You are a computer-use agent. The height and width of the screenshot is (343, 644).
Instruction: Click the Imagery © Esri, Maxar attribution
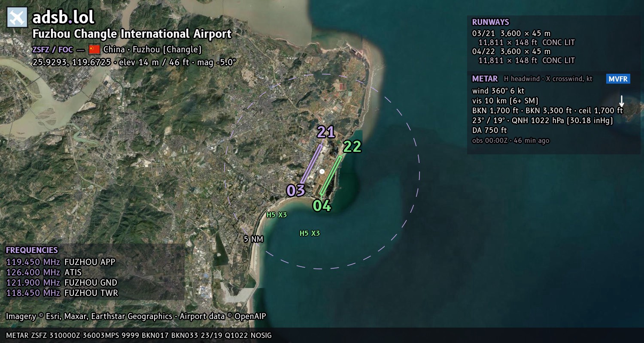point(136,316)
